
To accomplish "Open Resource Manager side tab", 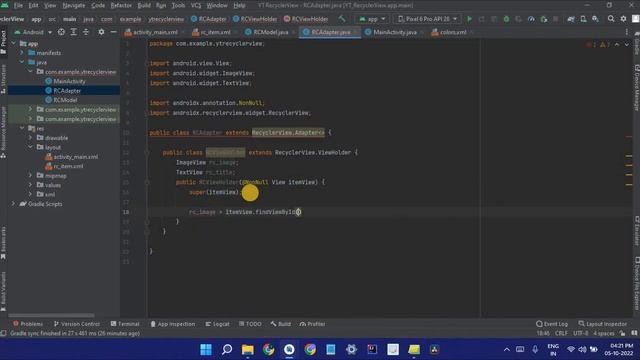I will (x=3, y=132).
